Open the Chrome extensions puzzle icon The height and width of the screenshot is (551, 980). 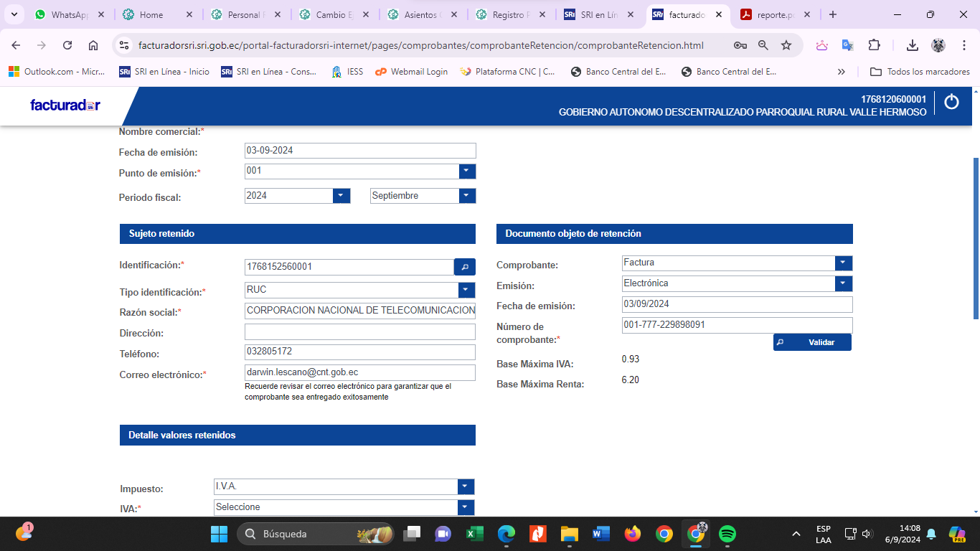(874, 45)
